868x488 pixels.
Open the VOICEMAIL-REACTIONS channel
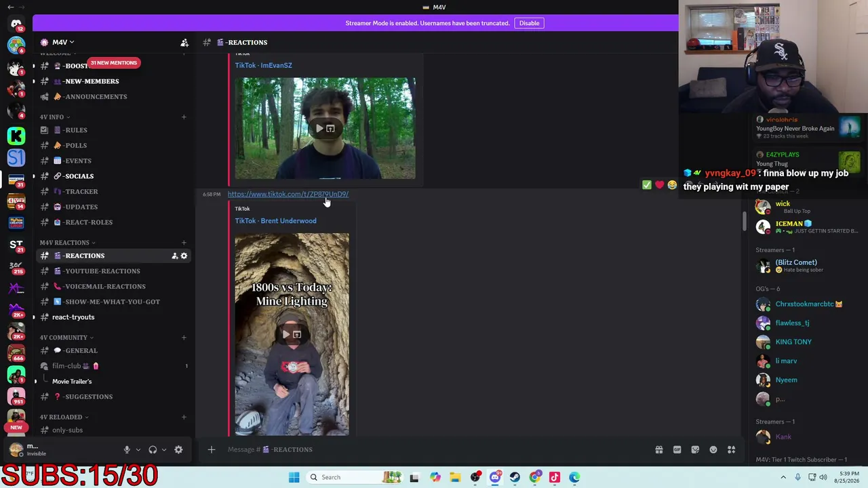point(113,287)
